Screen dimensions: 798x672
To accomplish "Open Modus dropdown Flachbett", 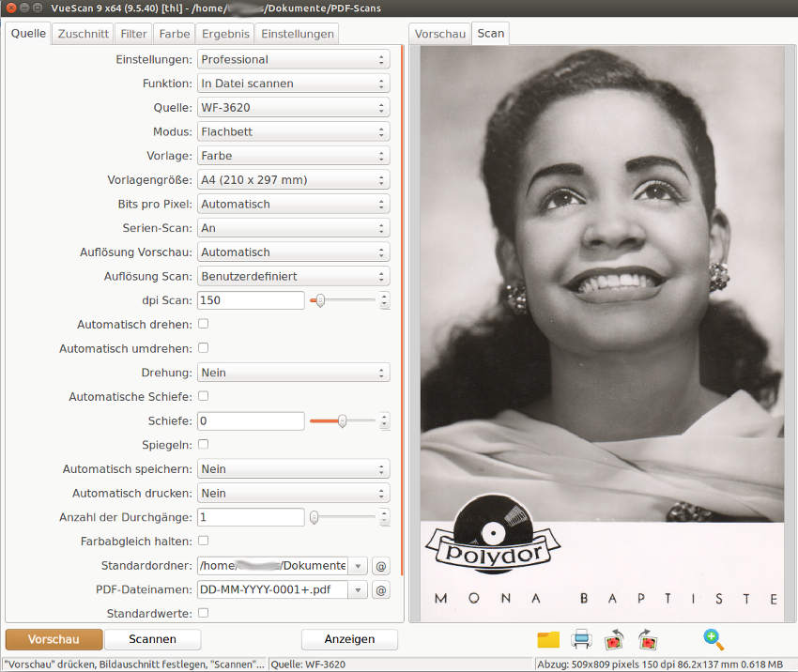I will point(293,131).
